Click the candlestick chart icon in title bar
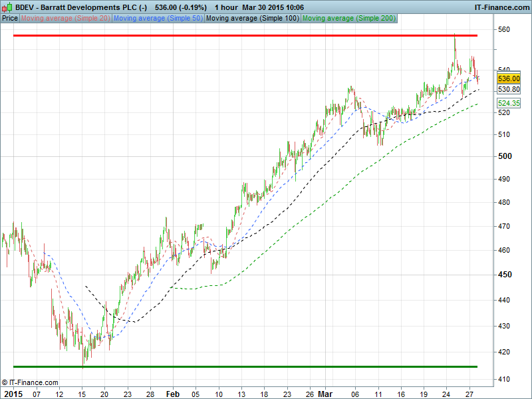The image size is (532, 399). (x=7, y=7)
